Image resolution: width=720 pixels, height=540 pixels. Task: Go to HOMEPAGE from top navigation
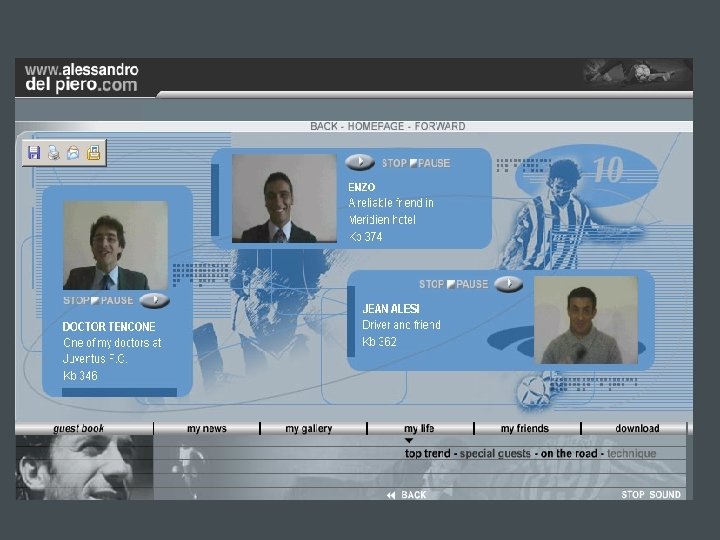(376, 126)
